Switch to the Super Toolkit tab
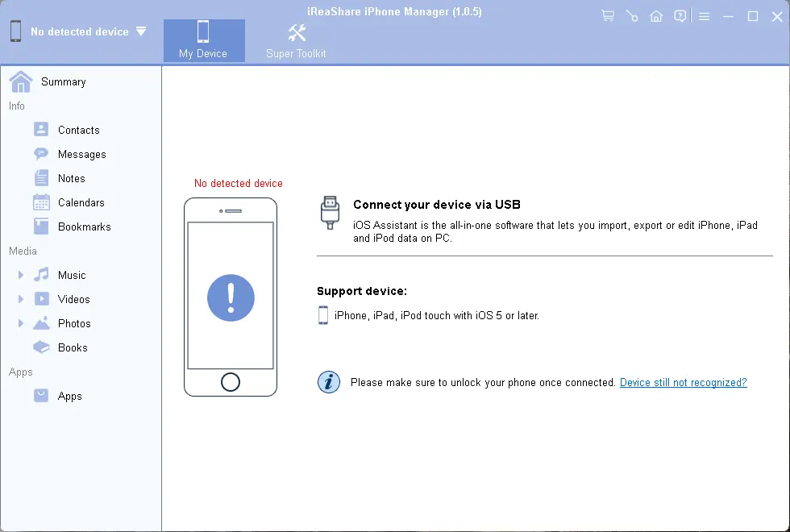This screenshot has height=532, width=790. click(x=296, y=40)
